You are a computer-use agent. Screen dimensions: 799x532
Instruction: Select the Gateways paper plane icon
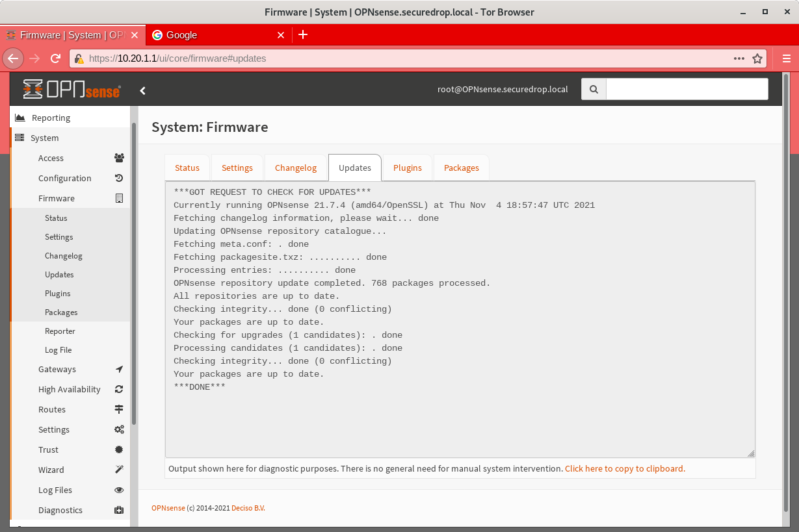click(x=118, y=369)
